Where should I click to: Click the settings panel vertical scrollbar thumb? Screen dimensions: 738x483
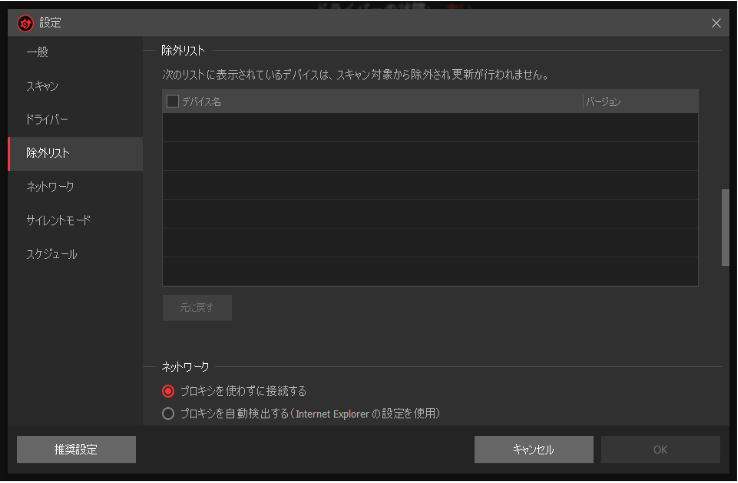[725, 228]
